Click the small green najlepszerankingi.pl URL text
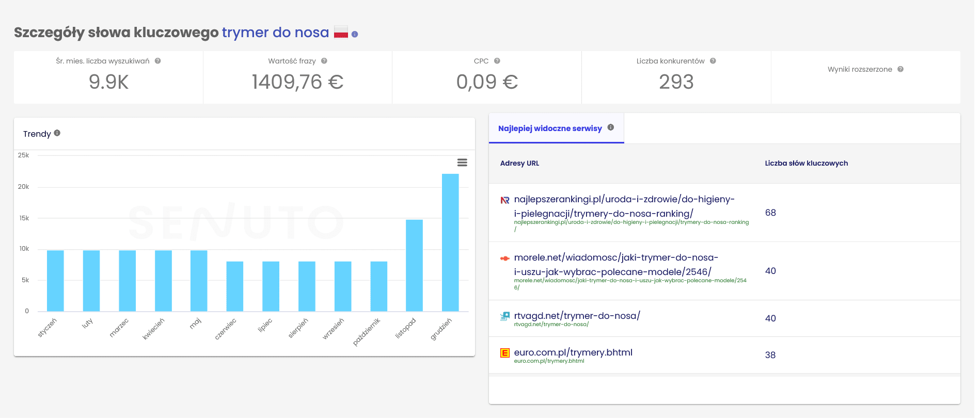 point(631,225)
